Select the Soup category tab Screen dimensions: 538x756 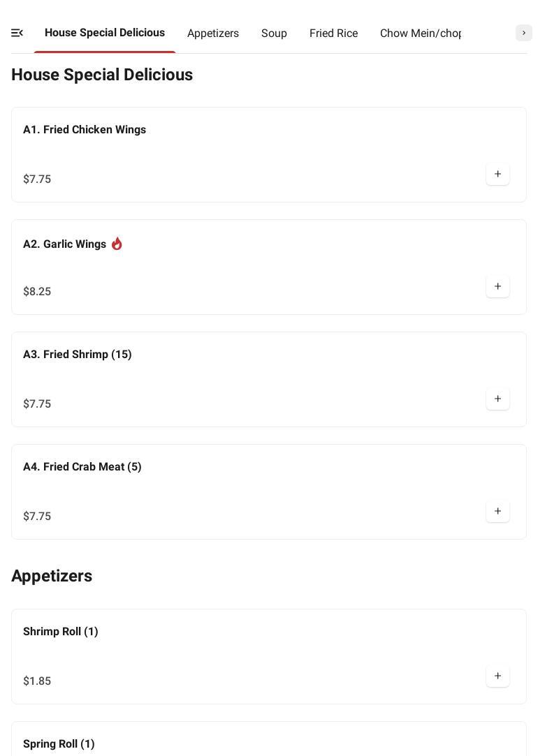(x=274, y=34)
